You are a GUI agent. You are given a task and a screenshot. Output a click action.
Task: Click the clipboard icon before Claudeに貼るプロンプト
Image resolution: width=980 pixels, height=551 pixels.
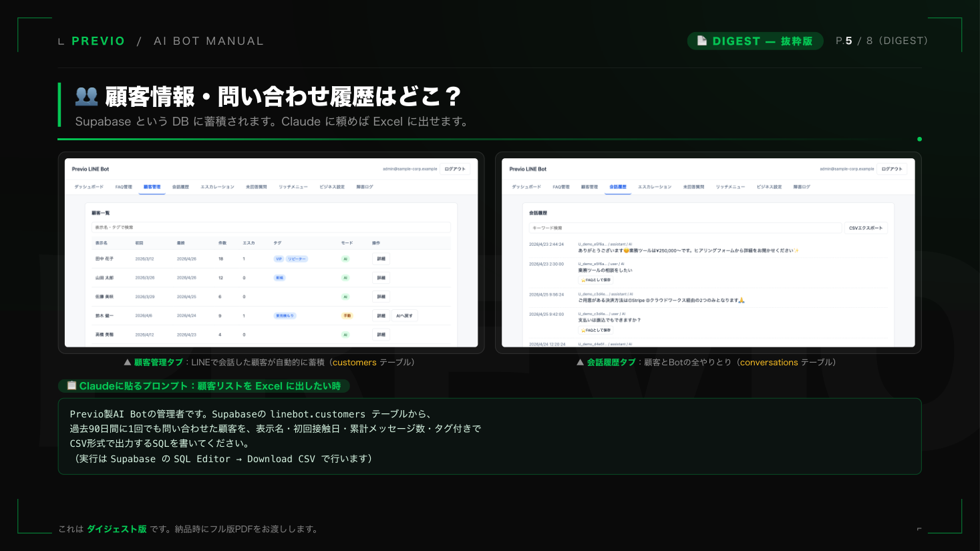[71, 385]
